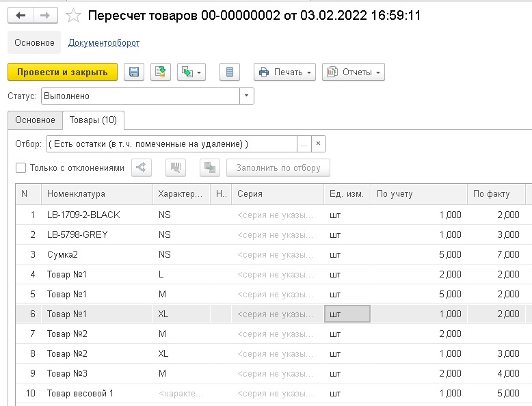Open the document movements list icon
This screenshot has width=532, height=406.
click(x=230, y=72)
